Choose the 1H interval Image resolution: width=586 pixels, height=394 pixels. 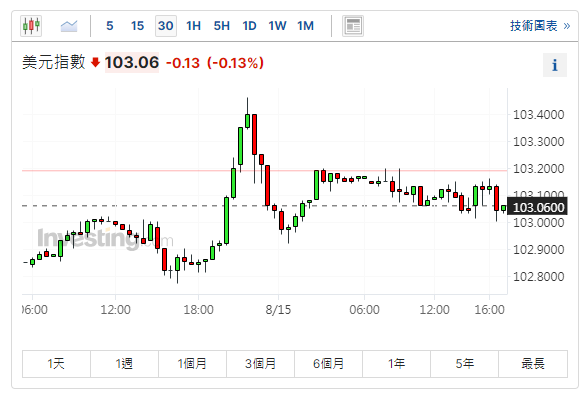(193, 26)
